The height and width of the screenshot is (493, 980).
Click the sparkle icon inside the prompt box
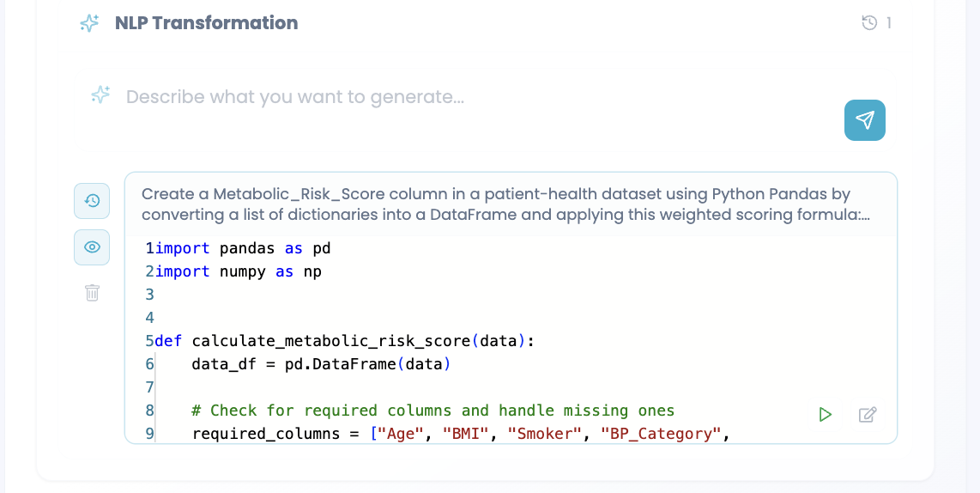pos(100,95)
